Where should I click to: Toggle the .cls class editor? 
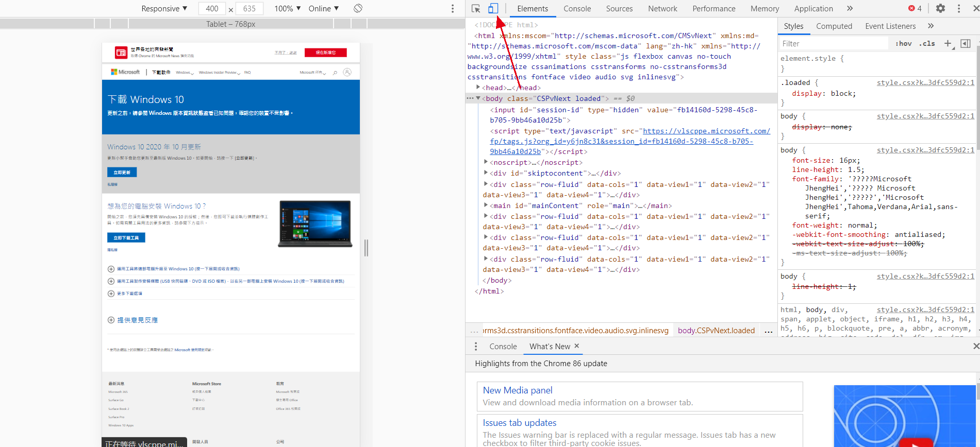tap(927, 44)
